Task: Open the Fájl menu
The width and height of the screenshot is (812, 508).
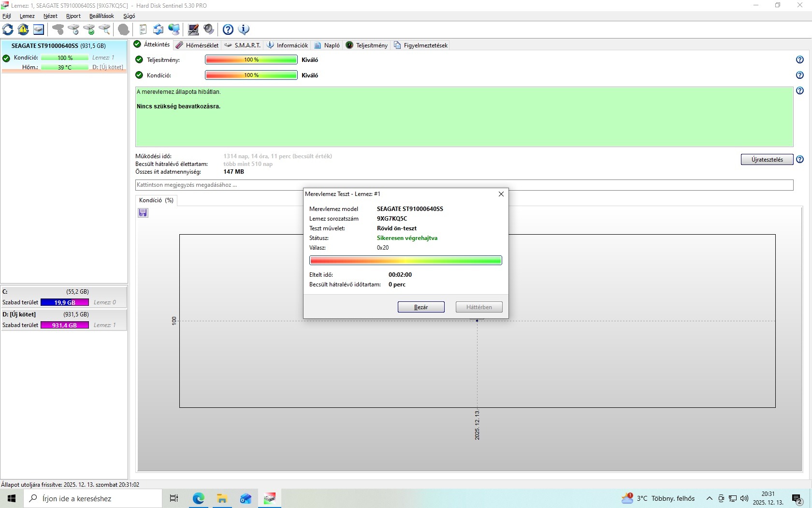Action: pyautogui.click(x=7, y=16)
